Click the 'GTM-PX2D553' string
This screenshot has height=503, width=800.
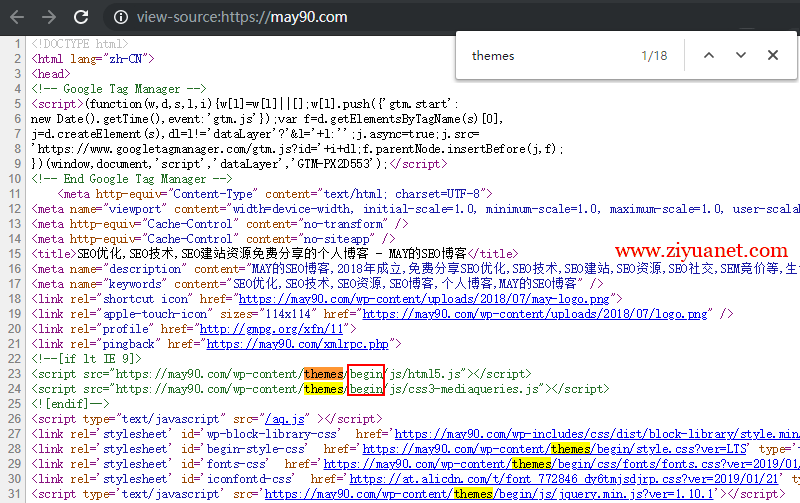tap(333, 164)
